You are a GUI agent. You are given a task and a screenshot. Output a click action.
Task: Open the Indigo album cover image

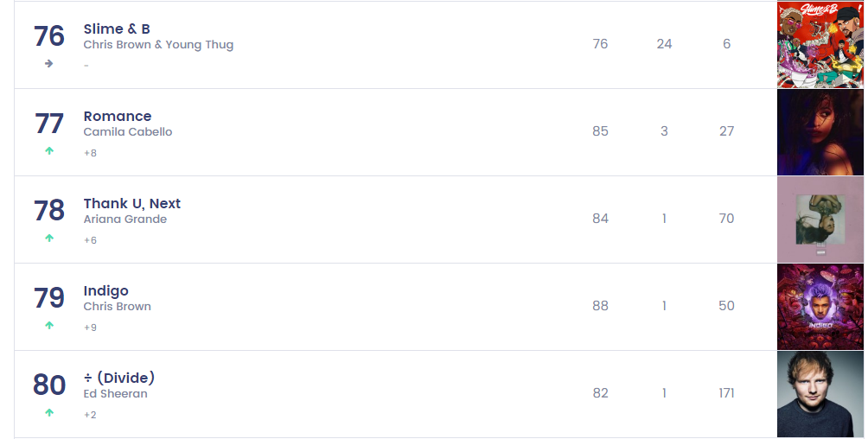[820, 307]
